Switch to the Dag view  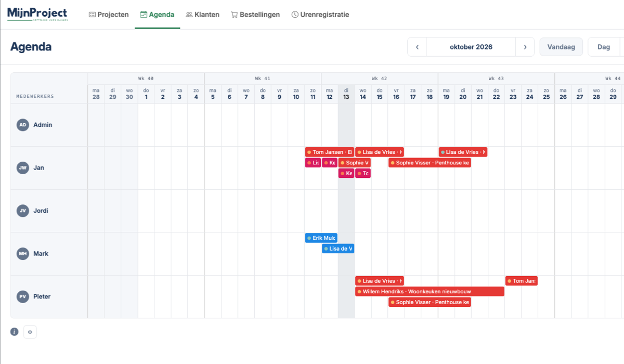pyautogui.click(x=604, y=47)
